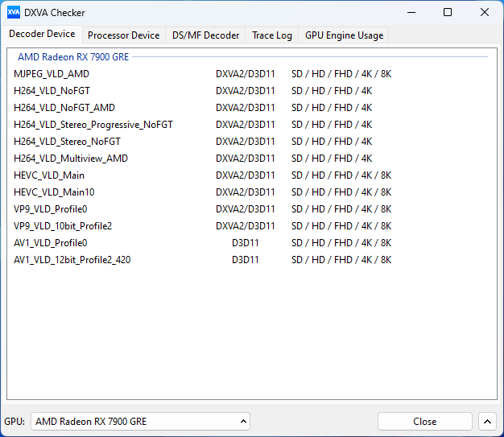Click the AMD Radeon RX 7900 GRE group header
The width and height of the screenshot is (504, 437).
pos(73,57)
